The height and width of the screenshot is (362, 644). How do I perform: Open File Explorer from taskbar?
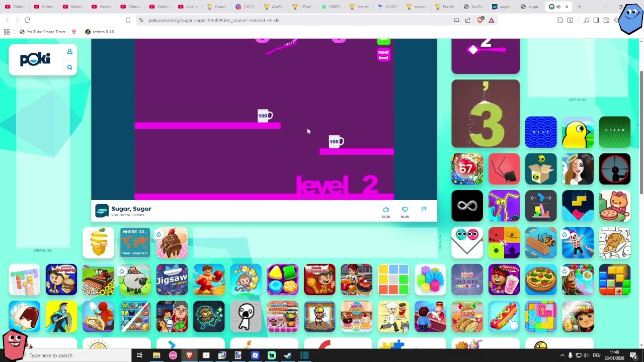(x=156, y=355)
